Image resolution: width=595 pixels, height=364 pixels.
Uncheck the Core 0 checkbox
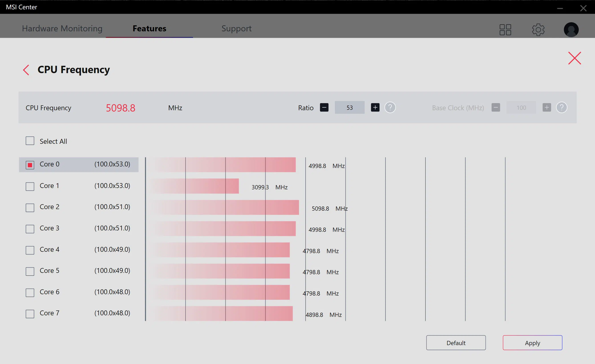point(30,165)
